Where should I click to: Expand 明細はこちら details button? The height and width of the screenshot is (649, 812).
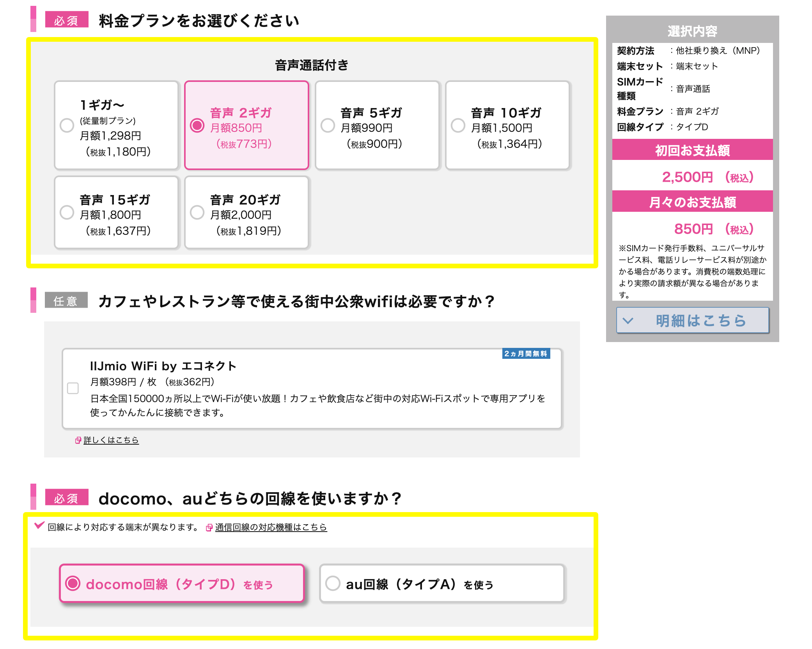693,321
